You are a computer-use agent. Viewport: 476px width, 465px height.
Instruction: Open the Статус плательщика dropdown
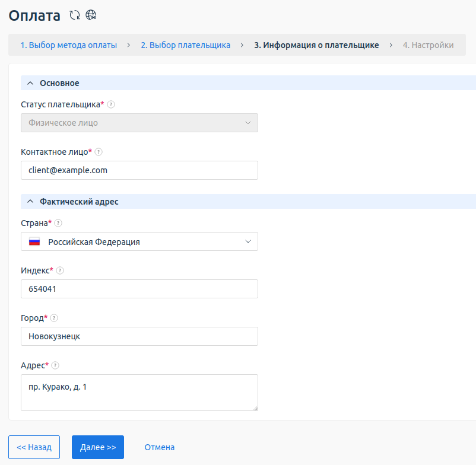click(x=139, y=123)
